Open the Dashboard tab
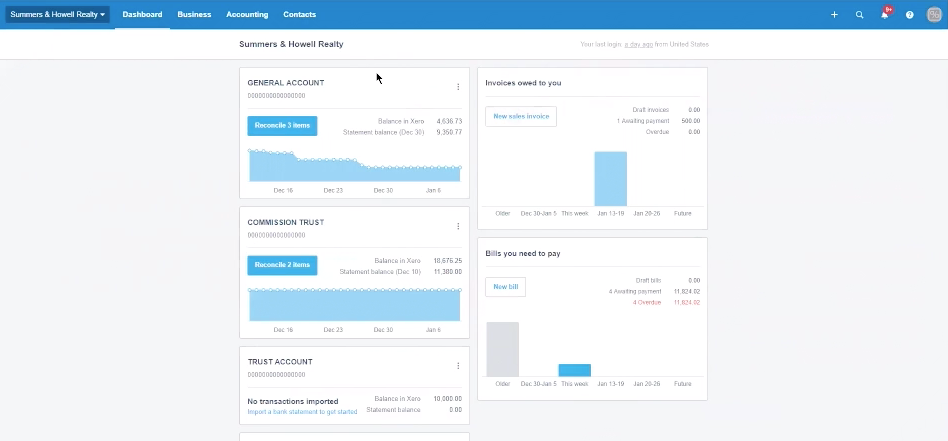The width and height of the screenshot is (948, 441). coord(142,15)
